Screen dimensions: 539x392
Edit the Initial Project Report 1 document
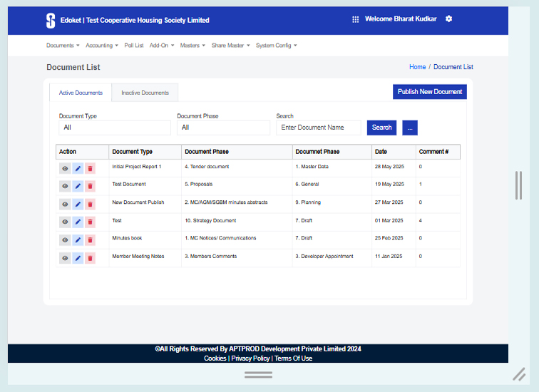pos(78,168)
